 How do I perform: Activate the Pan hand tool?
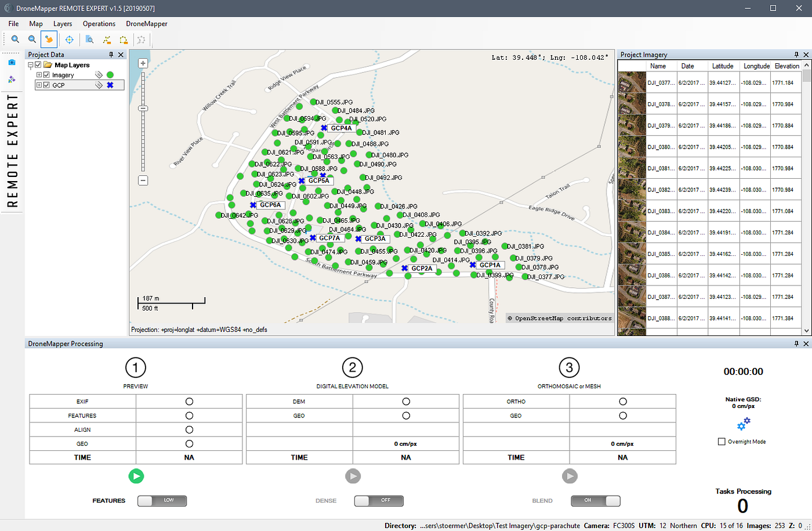coord(49,39)
